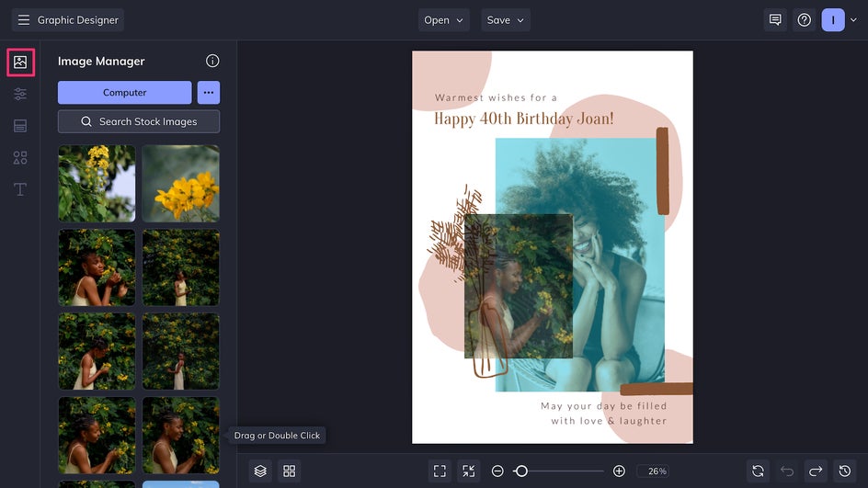Click the Computer upload button
Screen dimensions: 868x488
(124, 93)
